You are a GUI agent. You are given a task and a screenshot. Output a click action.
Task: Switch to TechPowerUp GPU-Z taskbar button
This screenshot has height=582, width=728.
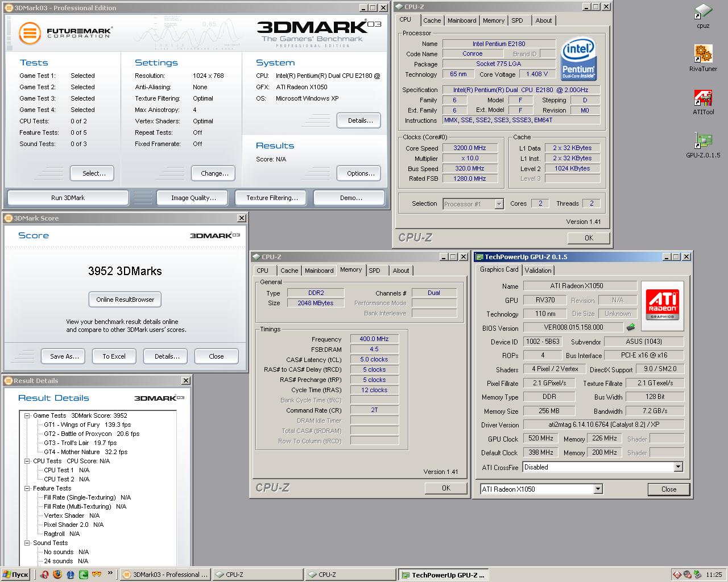click(x=443, y=575)
